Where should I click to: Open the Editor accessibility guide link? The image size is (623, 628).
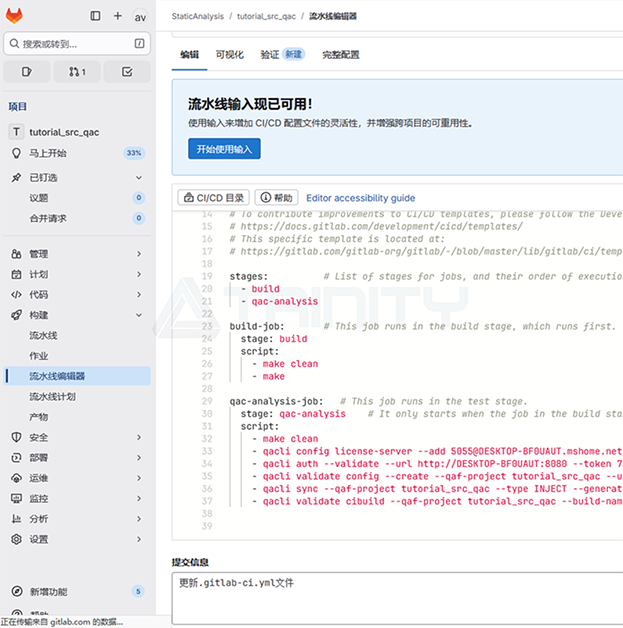coord(360,198)
